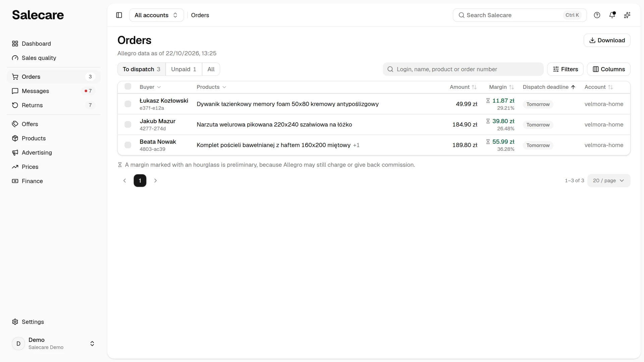This screenshot has height=362, width=644.
Task: Click the Salecare logo
Action: coord(38,15)
